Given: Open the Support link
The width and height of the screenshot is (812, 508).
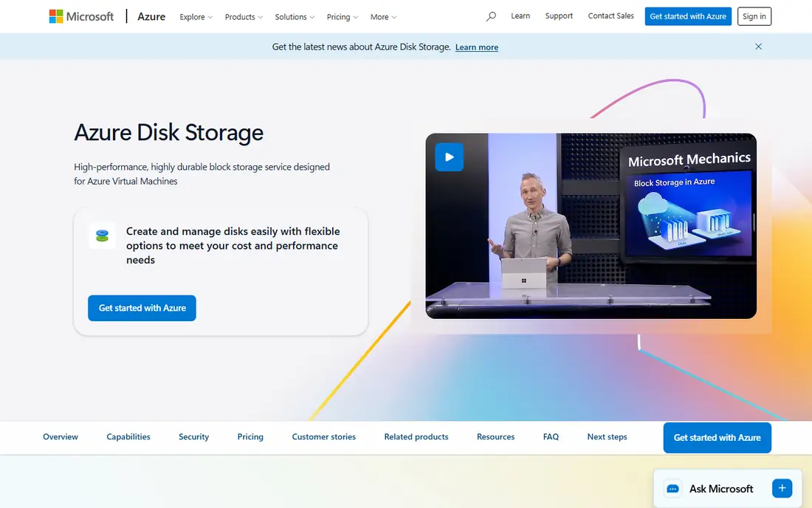Looking at the screenshot, I should (559, 16).
